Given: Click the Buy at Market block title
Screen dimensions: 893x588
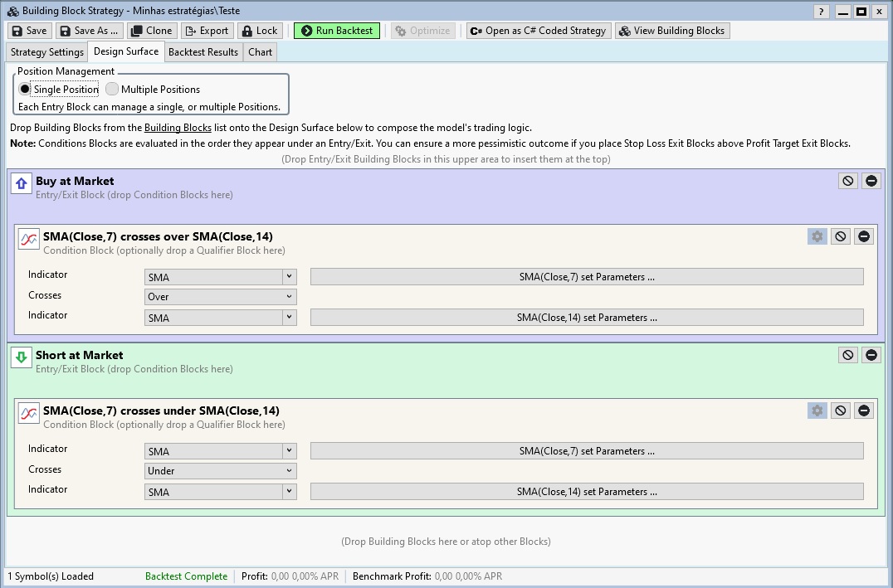Looking at the screenshot, I should click(75, 181).
